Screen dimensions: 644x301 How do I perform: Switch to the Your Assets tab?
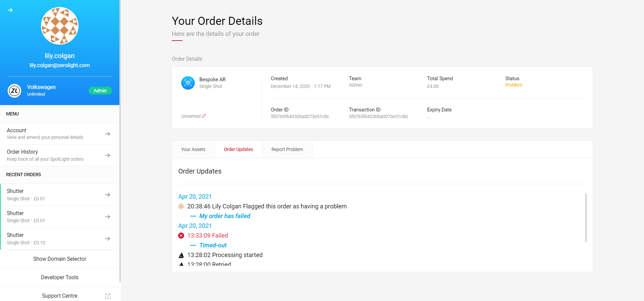point(193,150)
